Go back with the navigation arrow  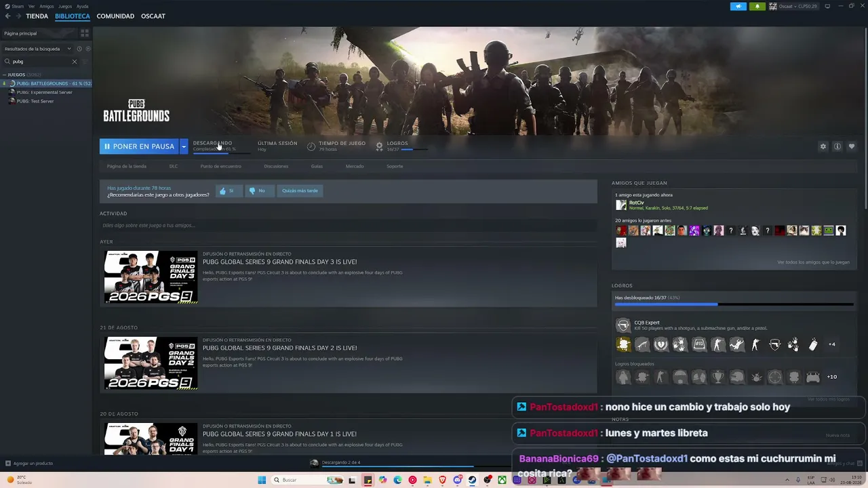(x=7, y=16)
